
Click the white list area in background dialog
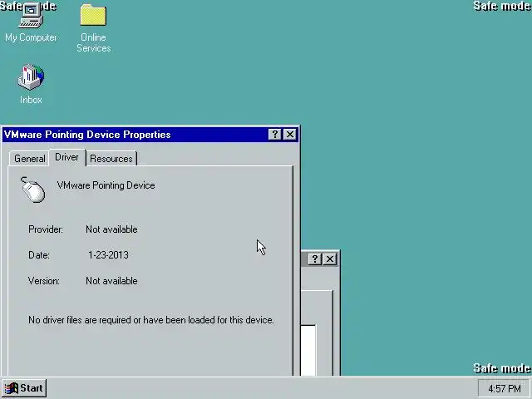(308, 351)
